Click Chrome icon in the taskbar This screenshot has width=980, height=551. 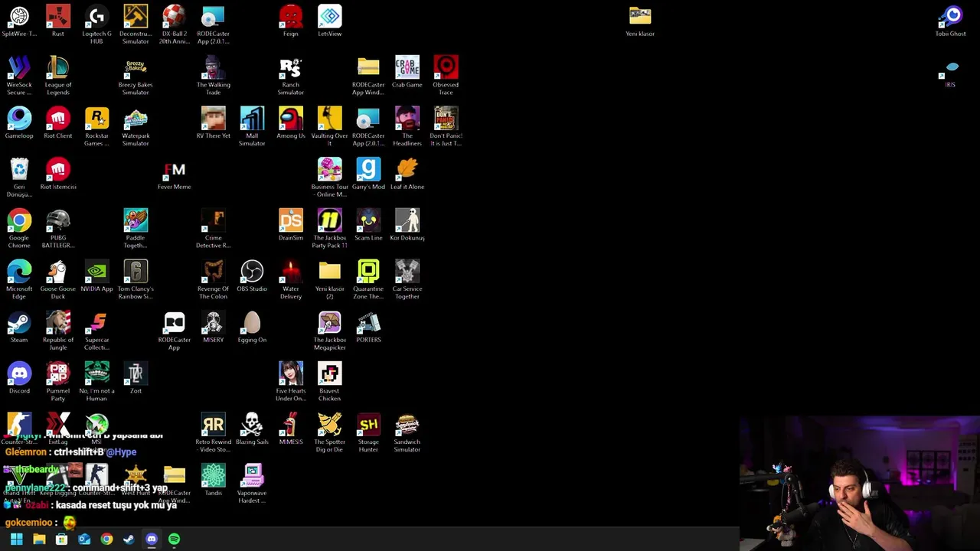pos(106,540)
